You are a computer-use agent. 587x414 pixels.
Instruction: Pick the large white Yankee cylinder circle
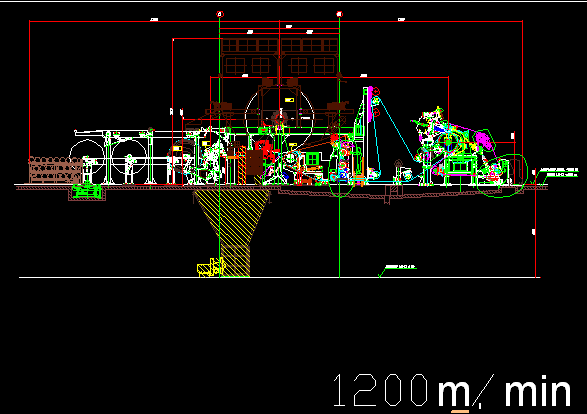coord(279,116)
